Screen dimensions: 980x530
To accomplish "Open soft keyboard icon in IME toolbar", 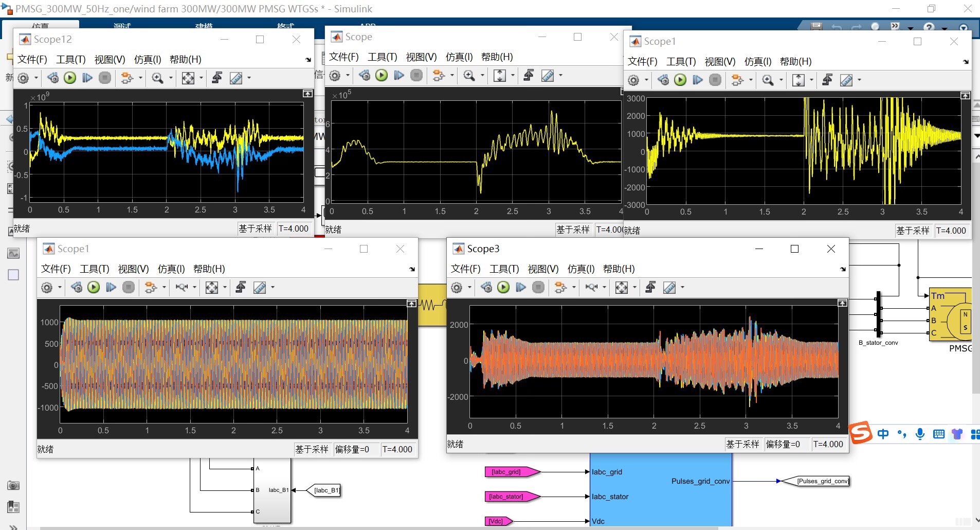I will click(938, 434).
